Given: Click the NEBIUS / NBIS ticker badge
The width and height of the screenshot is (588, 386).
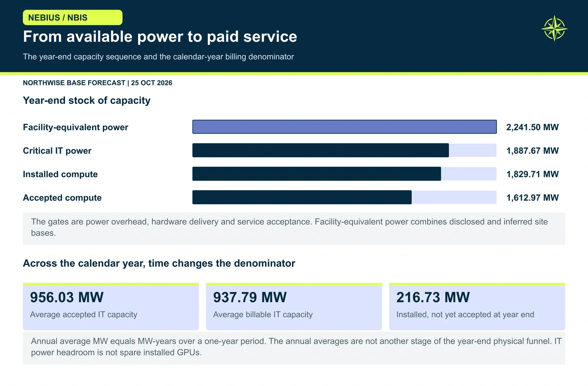Looking at the screenshot, I should 73,18.
